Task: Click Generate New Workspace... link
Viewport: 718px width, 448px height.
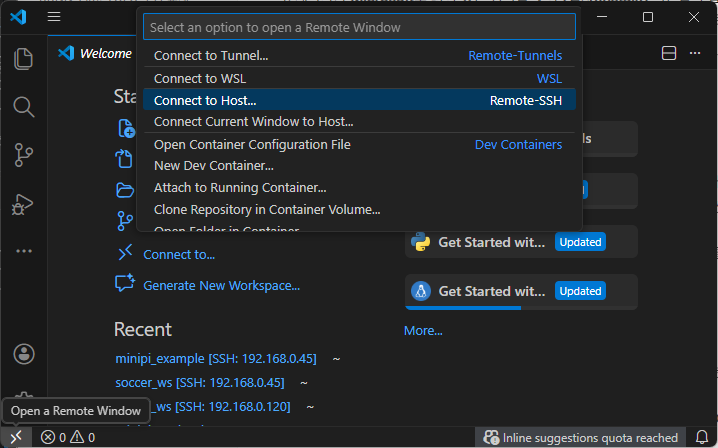Action: [222, 286]
